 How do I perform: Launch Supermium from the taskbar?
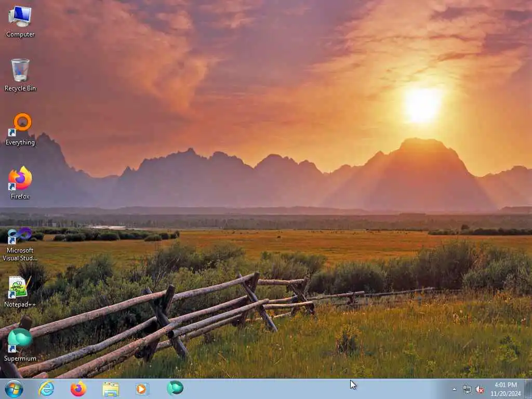pyautogui.click(x=175, y=388)
